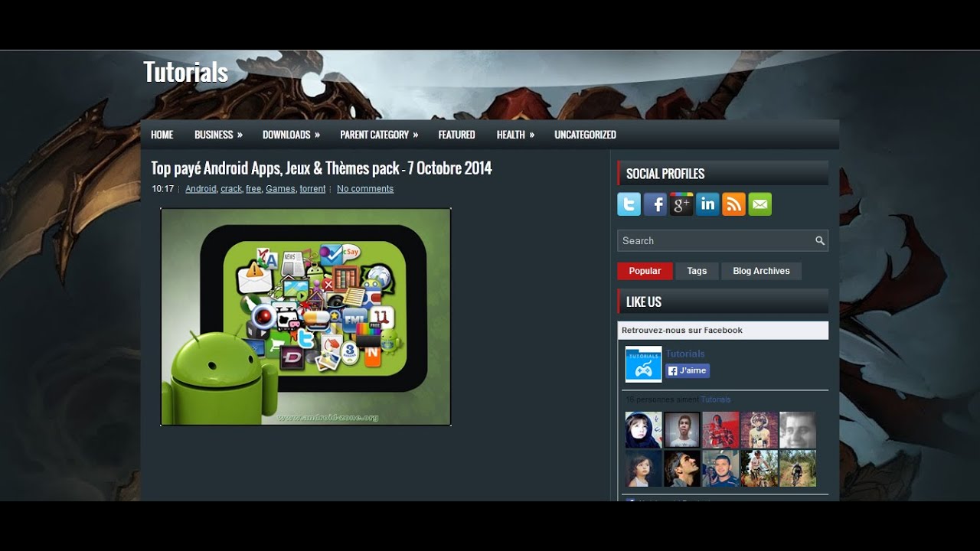Click the SOCIAL PROFILES widget heading
Viewport: 980px width, 551px height.
[665, 174]
